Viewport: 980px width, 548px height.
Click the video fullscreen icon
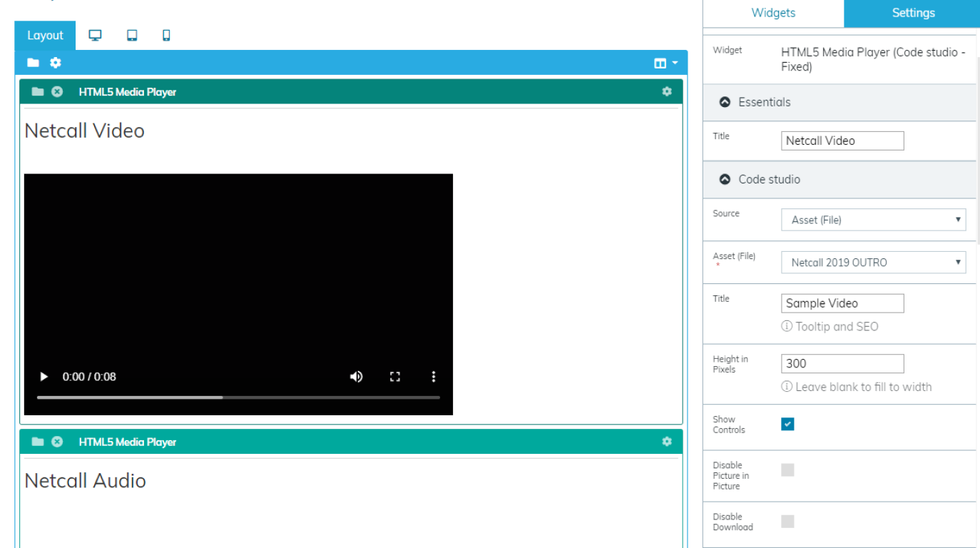point(395,377)
